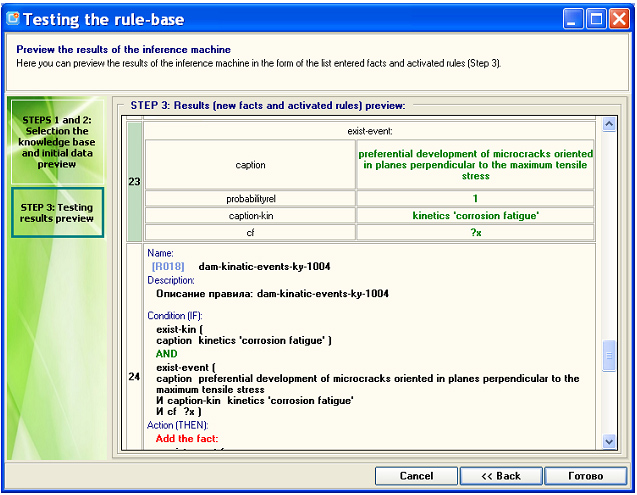Screen dimensions: 637x495
Task: Click the [R018] rule identifier
Action: (168, 267)
